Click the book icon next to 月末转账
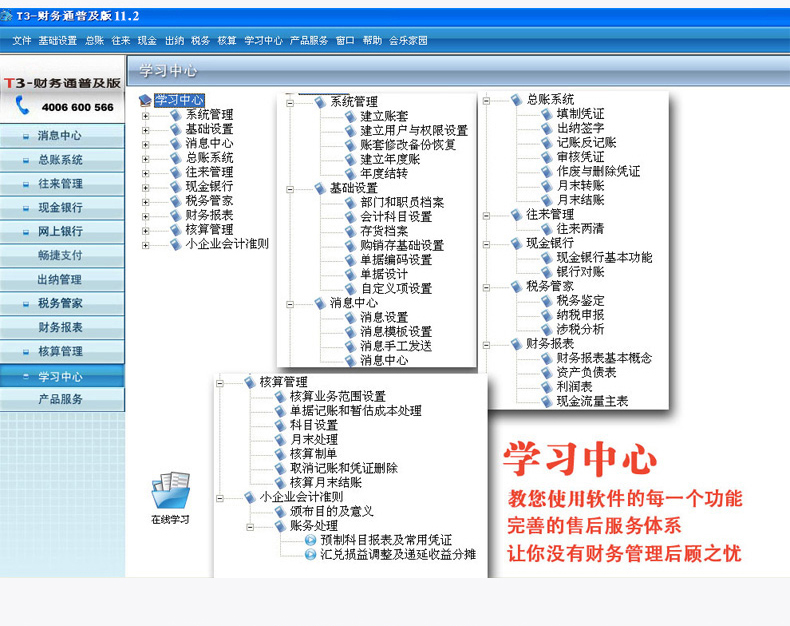This screenshot has height=626, width=790. (547, 186)
